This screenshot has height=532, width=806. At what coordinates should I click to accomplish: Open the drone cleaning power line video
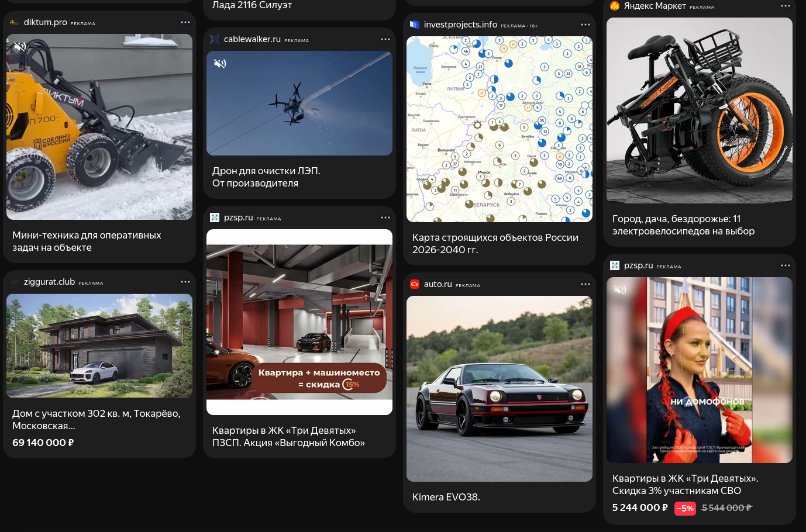point(299,103)
